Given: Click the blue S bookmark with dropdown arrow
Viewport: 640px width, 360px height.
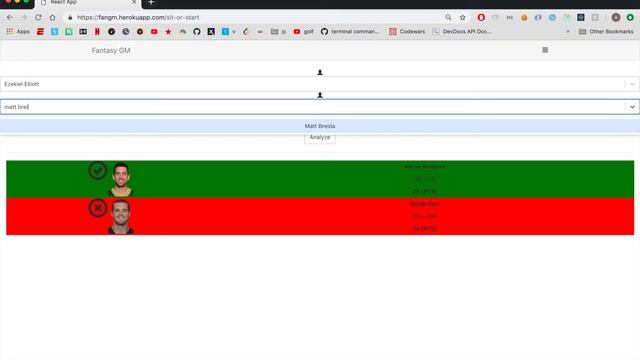Looking at the screenshot, I should coord(228,31).
